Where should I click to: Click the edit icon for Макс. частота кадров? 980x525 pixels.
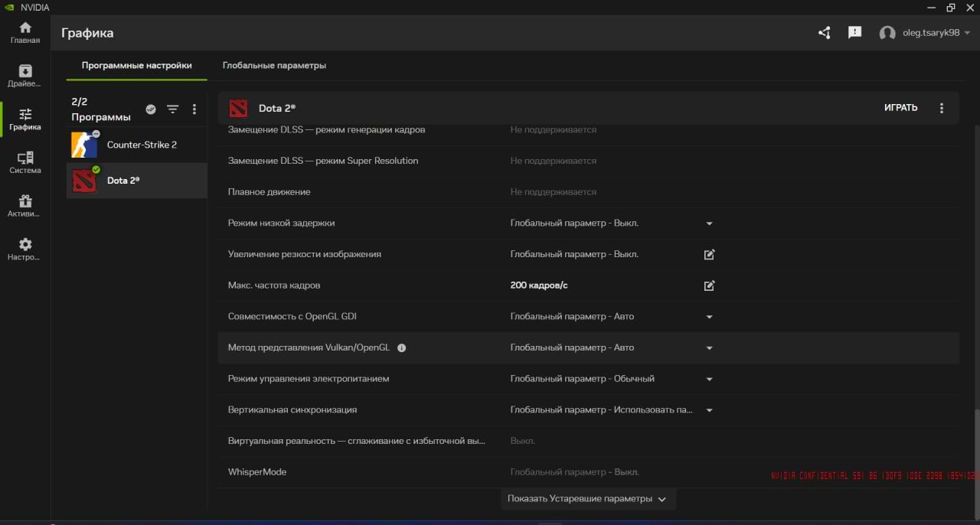[709, 285]
